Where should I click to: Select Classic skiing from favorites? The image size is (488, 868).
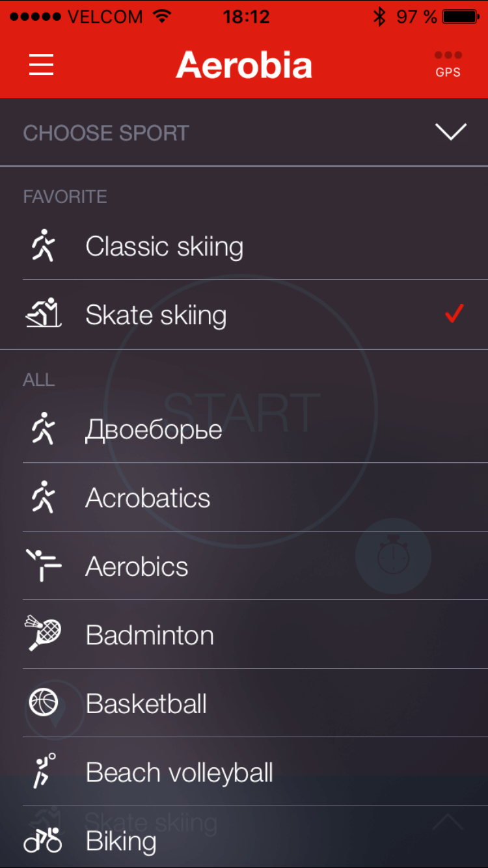pyautogui.click(x=164, y=247)
